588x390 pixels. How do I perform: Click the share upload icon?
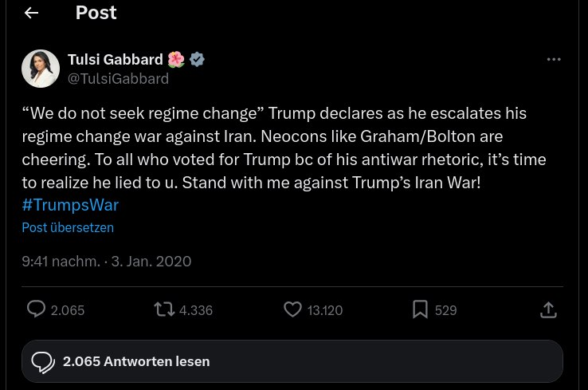pos(548,309)
